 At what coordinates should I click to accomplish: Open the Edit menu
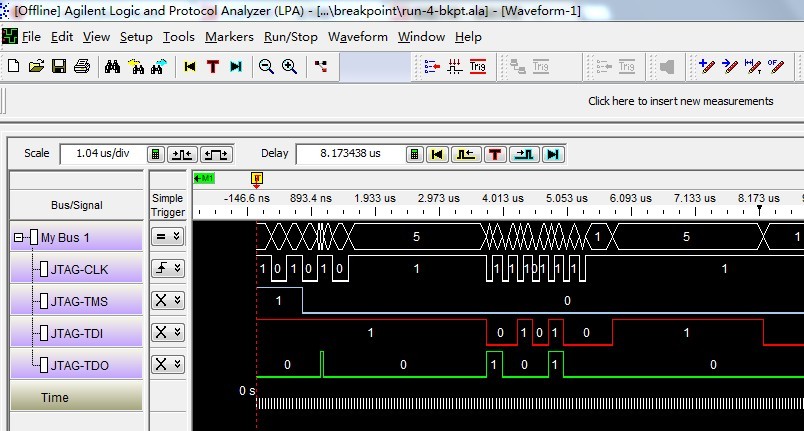(62, 37)
